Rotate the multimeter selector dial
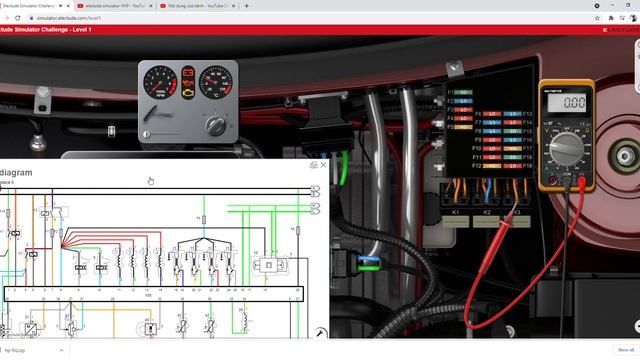The width and height of the screenshot is (640, 360). coord(566,149)
